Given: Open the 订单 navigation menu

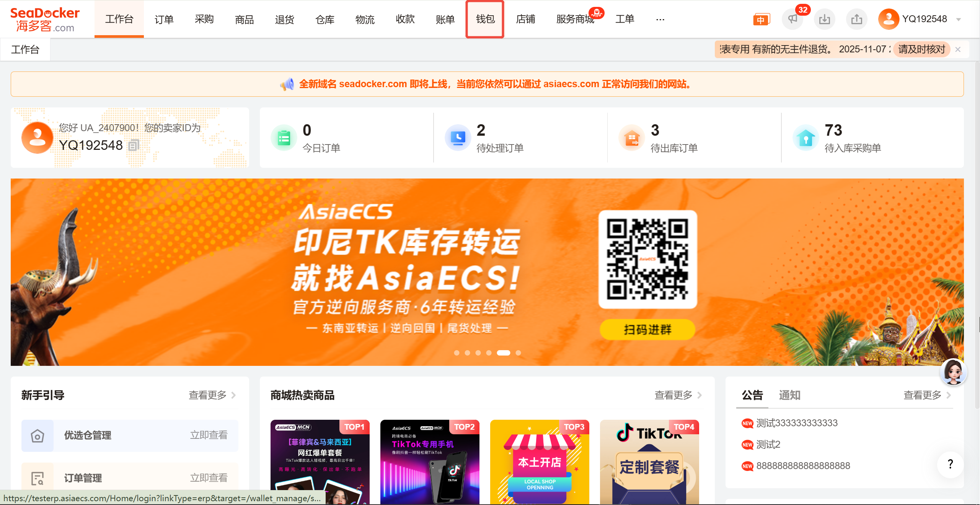Looking at the screenshot, I should pyautogui.click(x=164, y=19).
